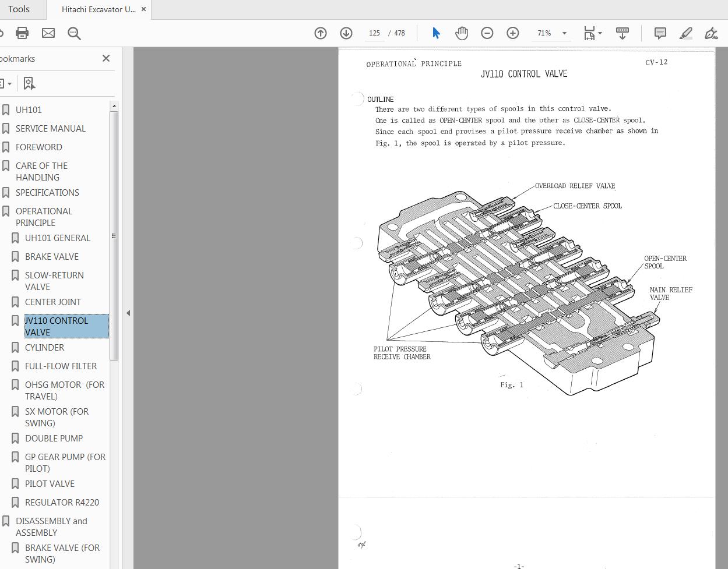This screenshot has width=728, height=569.
Task: Open the Fill & Sign tool
Action: pos(712,33)
